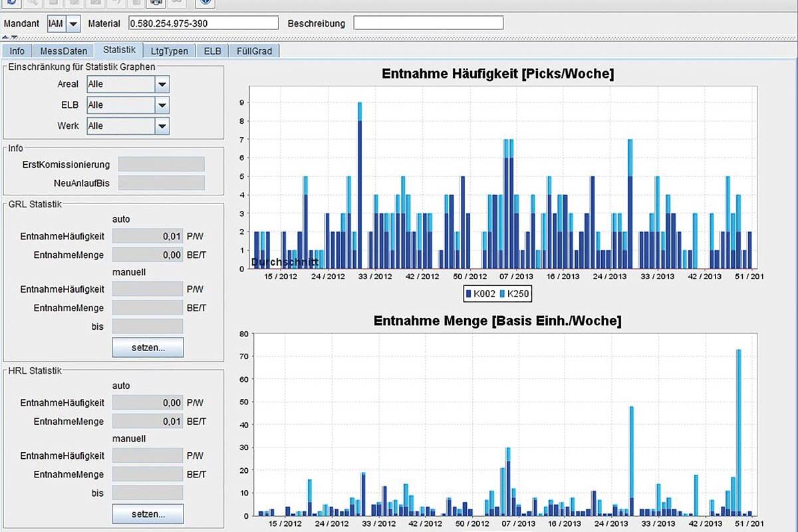Screen dimensions: 798x532
Task: Click the GRL manuell 'bis' field
Action: (147, 327)
